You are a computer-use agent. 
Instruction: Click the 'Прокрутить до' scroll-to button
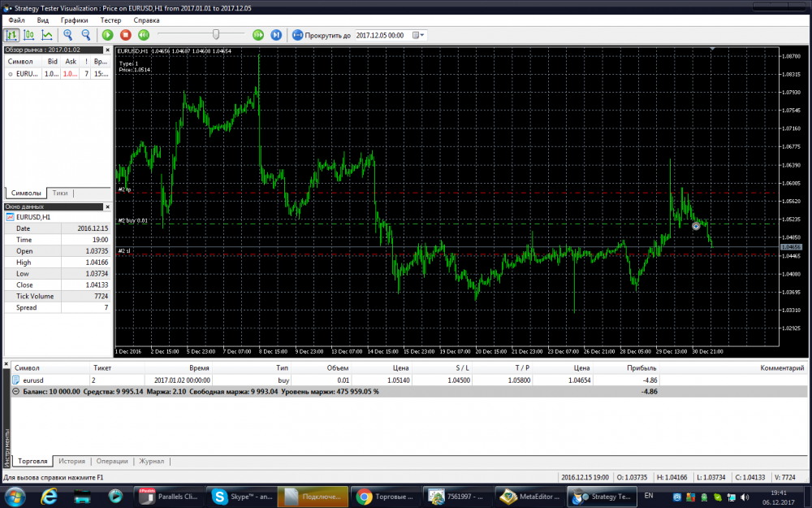[322, 36]
